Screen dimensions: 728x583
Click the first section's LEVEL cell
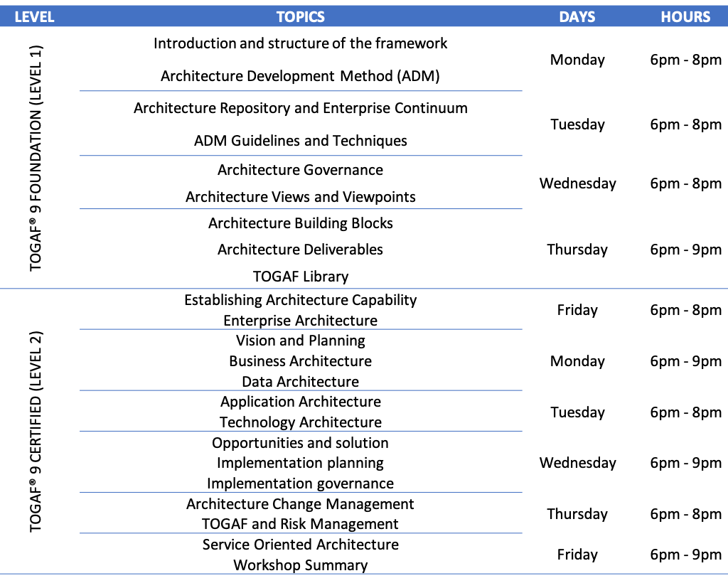[39, 158]
